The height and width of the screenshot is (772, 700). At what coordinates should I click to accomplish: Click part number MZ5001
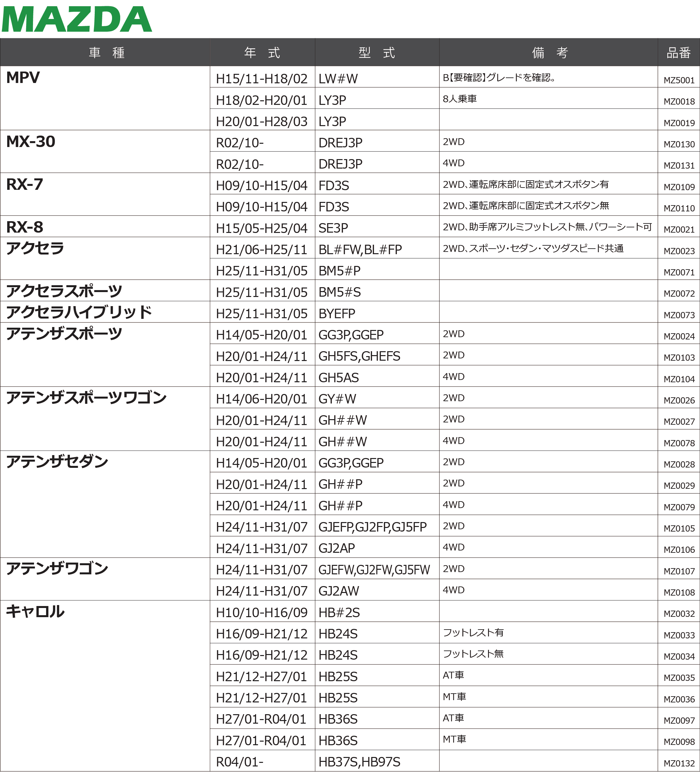point(679,80)
